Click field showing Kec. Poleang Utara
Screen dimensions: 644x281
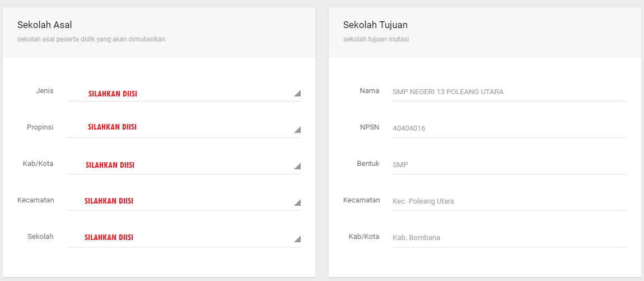coord(509,201)
